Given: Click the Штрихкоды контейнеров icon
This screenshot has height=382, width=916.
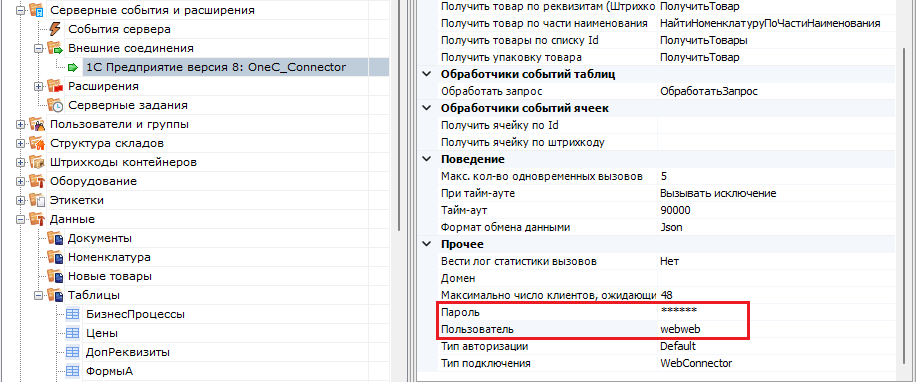Looking at the screenshot, I should coord(37,162).
